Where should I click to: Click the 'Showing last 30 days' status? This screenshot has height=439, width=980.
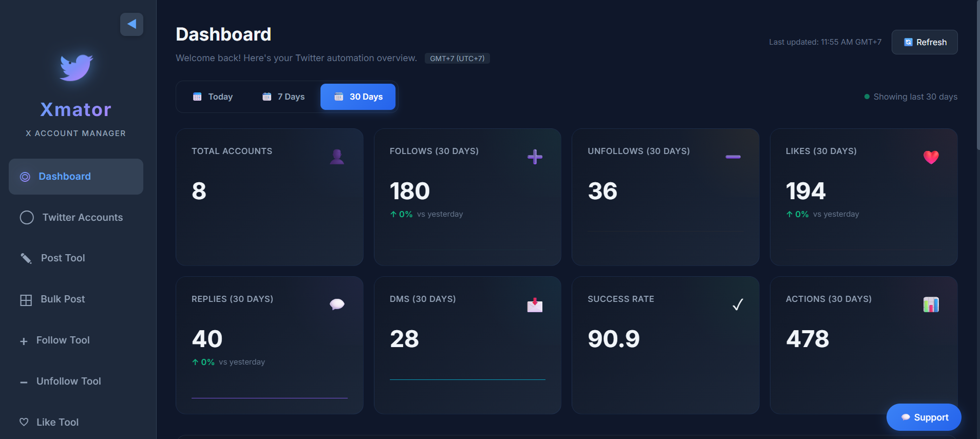[911, 97]
